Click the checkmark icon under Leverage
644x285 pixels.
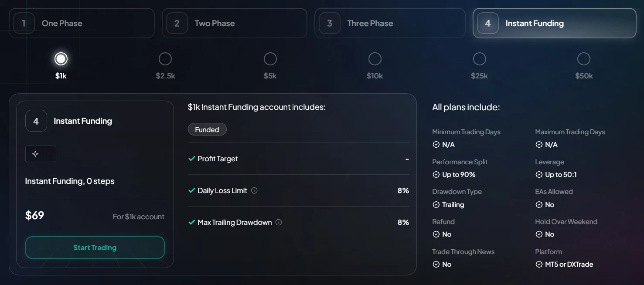pos(539,175)
